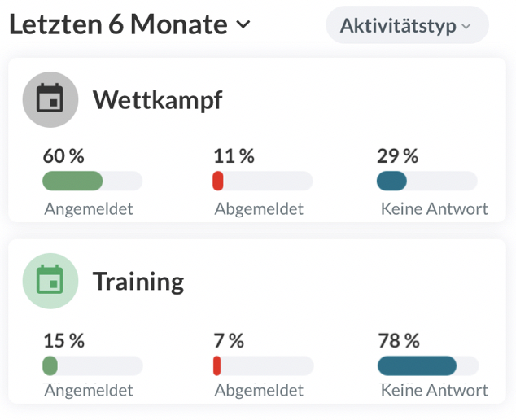Screen dimensions: 516x420
Task: Click the chevron next to Letzten 6 Monate
Action: coord(243,25)
